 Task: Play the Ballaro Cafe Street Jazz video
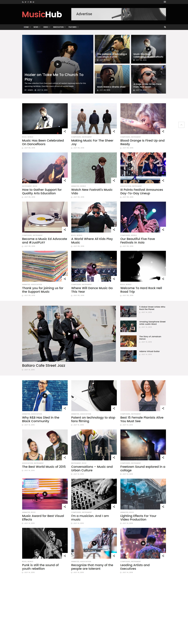coord(69,333)
